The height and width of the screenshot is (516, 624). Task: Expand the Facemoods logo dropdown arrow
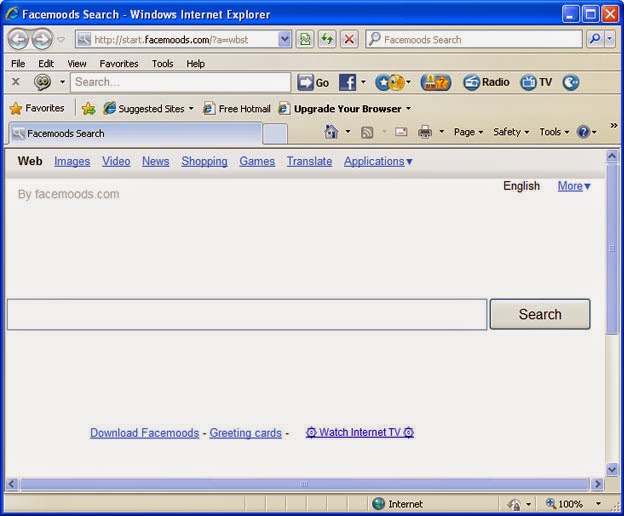point(62,82)
